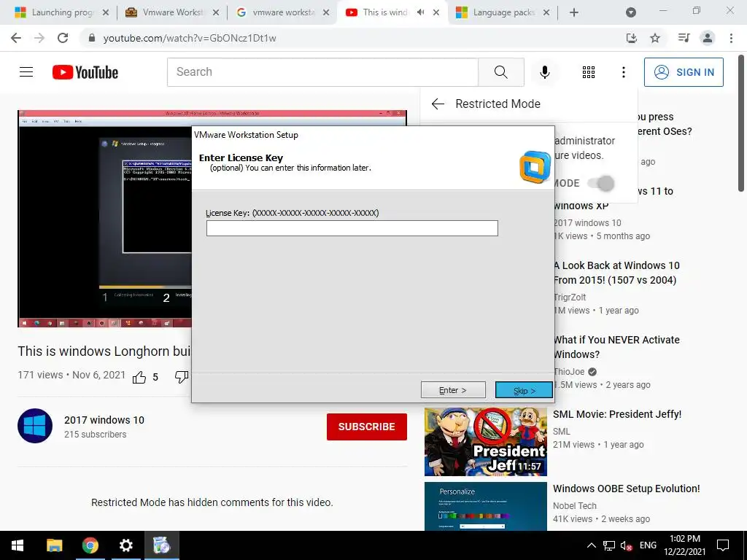The height and width of the screenshot is (560, 747).
Task: Open A Look Back at Windows 10 video
Action: [616, 273]
